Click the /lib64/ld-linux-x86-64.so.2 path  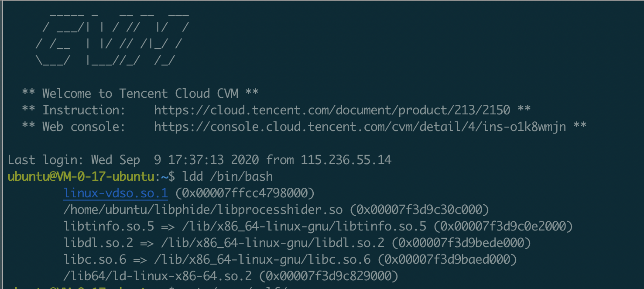pyautogui.click(x=158, y=276)
